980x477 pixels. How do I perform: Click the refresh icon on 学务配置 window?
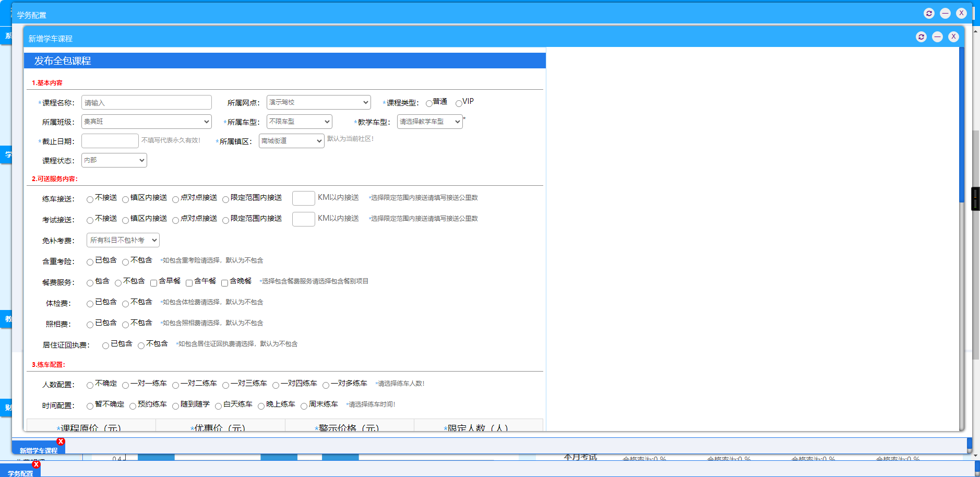tap(929, 13)
